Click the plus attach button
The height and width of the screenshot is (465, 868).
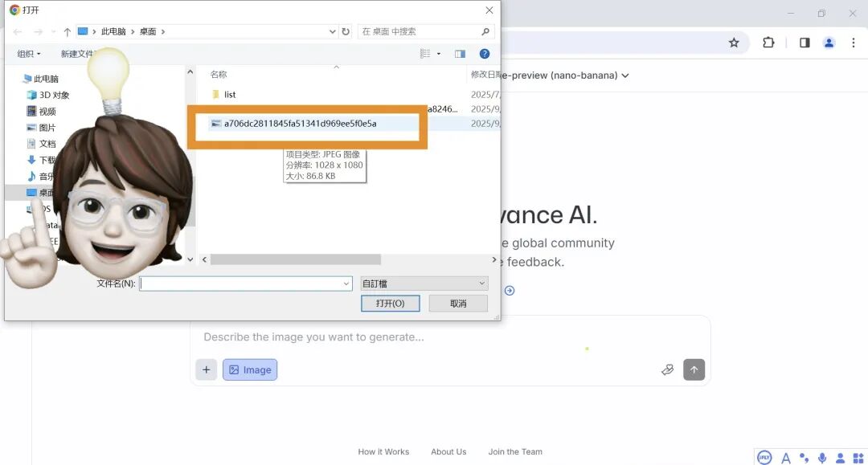(x=207, y=369)
